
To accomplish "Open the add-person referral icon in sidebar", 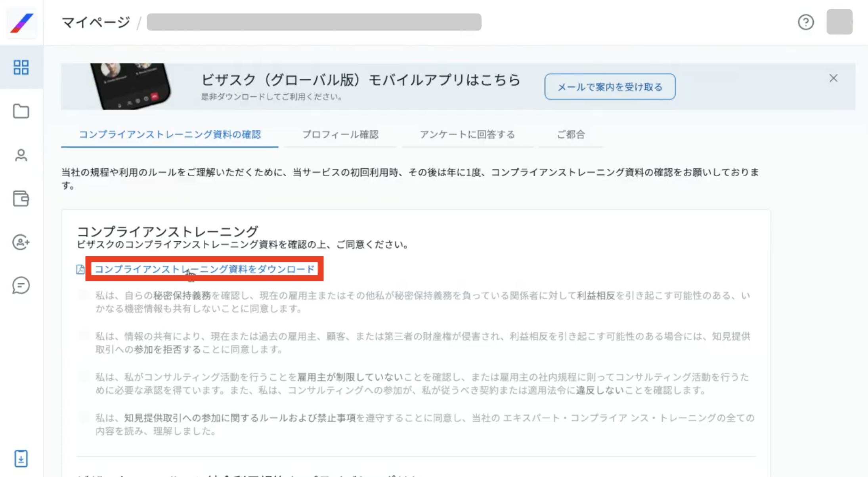I will (x=21, y=242).
